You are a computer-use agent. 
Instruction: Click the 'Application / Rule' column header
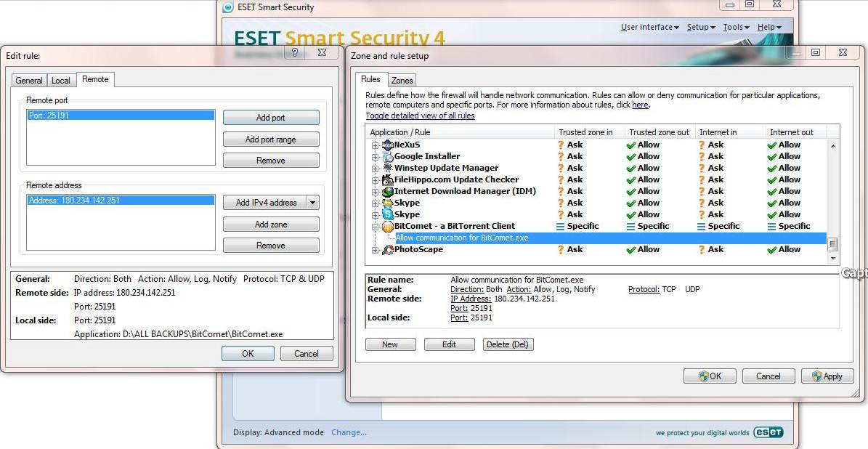(461, 132)
